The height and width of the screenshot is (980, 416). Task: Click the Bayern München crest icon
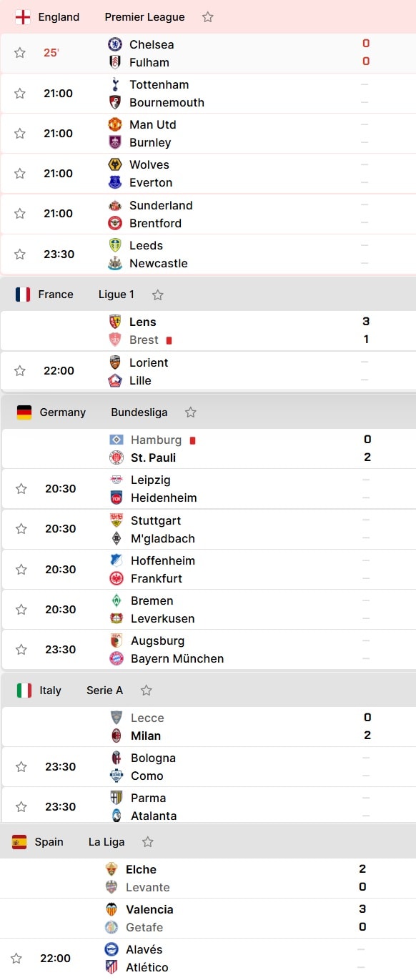(x=117, y=658)
